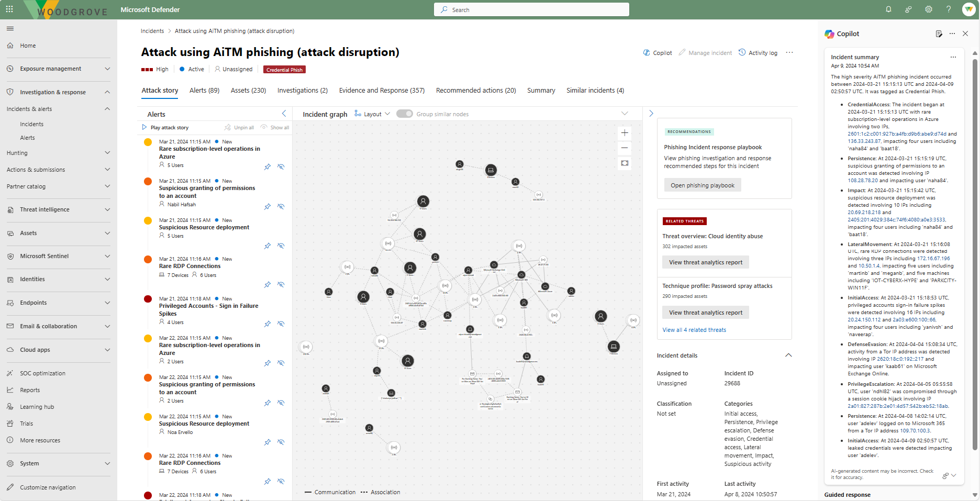Play the attack story

coord(165,128)
